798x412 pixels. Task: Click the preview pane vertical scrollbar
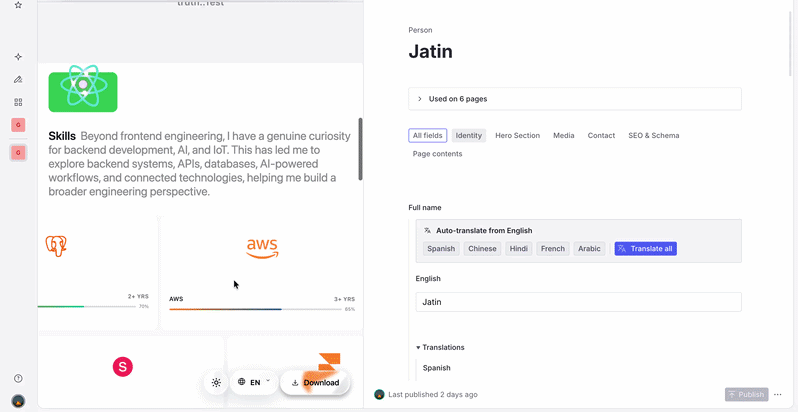360,149
